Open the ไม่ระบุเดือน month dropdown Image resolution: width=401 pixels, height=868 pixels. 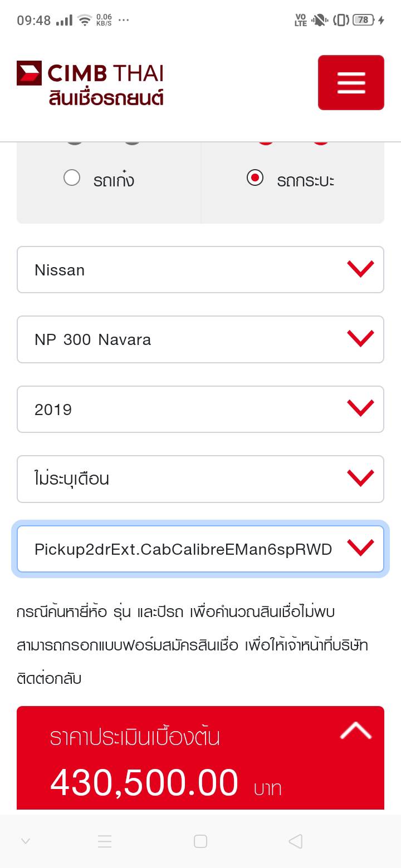tap(200, 479)
